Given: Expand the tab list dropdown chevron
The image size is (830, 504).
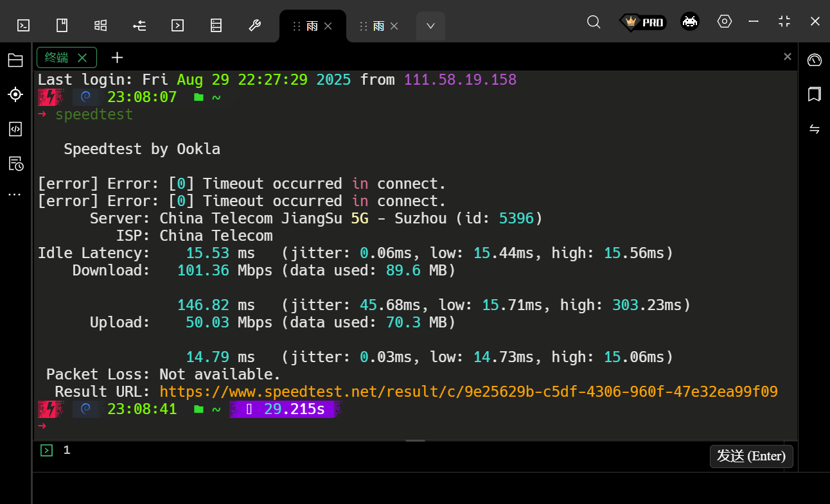Looking at the screenshot, I should point(430,26).
